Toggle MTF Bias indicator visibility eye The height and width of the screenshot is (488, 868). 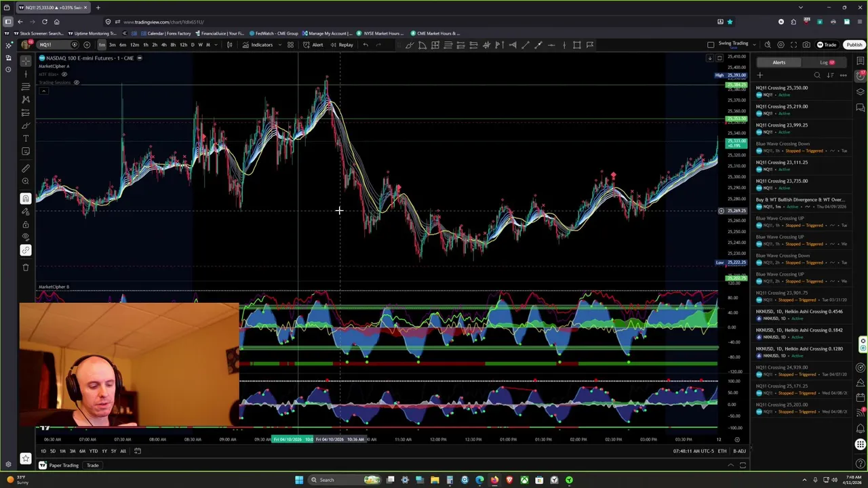64,75
